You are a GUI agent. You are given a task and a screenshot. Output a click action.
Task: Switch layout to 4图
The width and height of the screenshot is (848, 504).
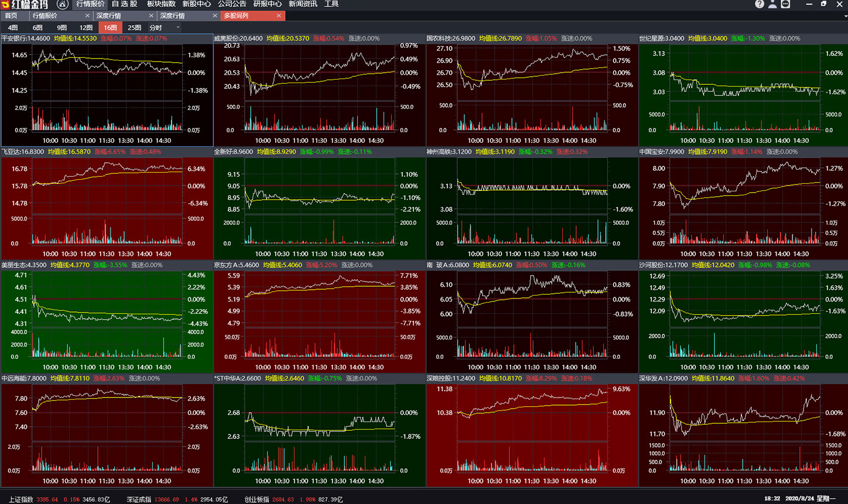[x=13, y=28]
